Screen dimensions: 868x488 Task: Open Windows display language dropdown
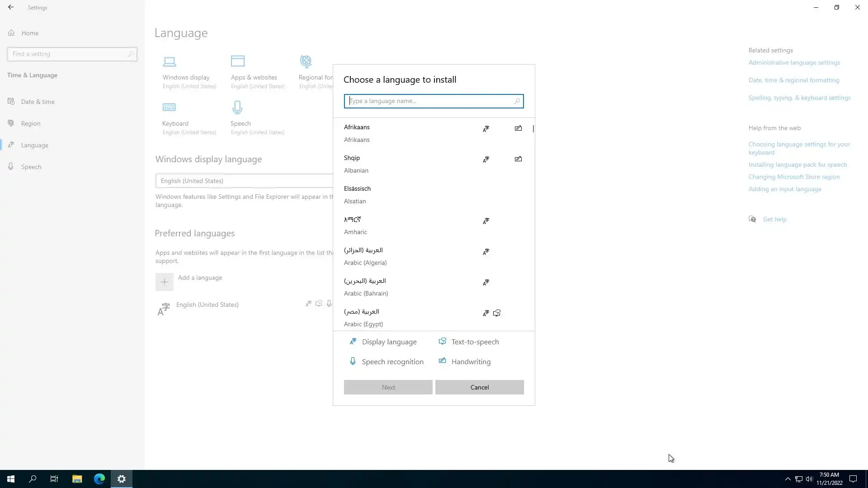244,181
